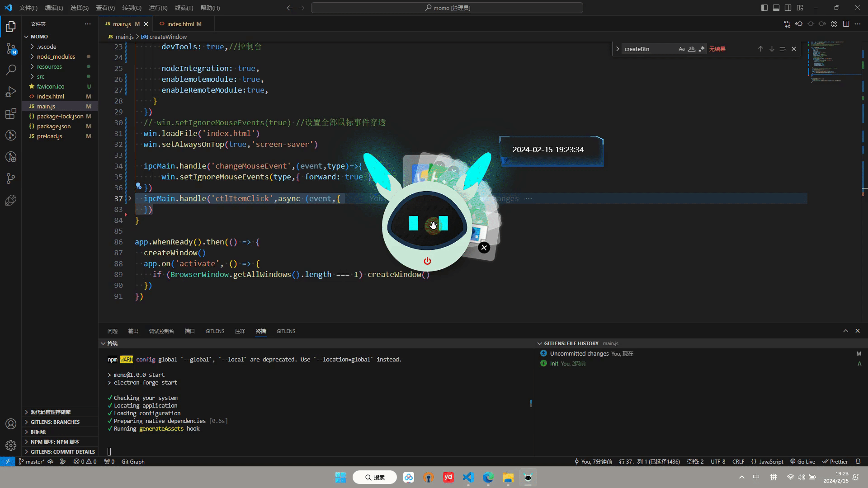
Task: Toggle Find in Selection option
Action: click(783, 49)
